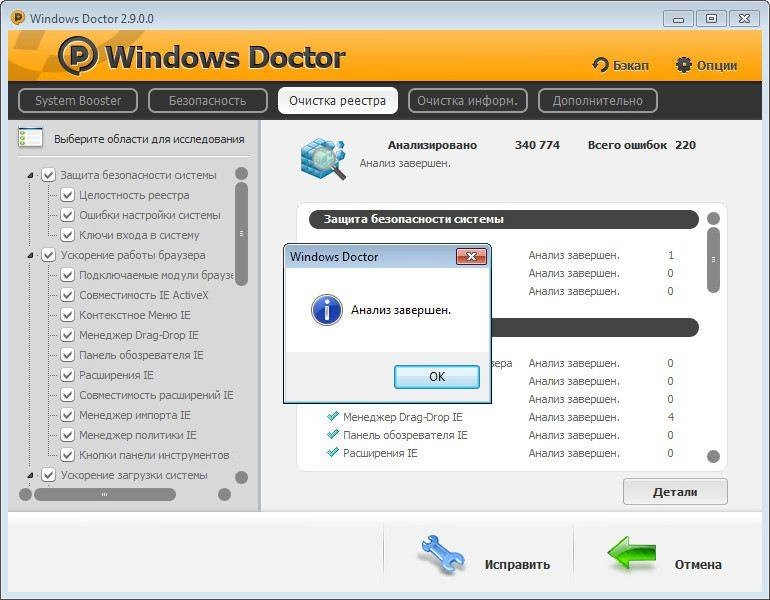770x600 pixels.
Task: Toggle Целостность реестра checkbox
Action: (x=67, y=195)
